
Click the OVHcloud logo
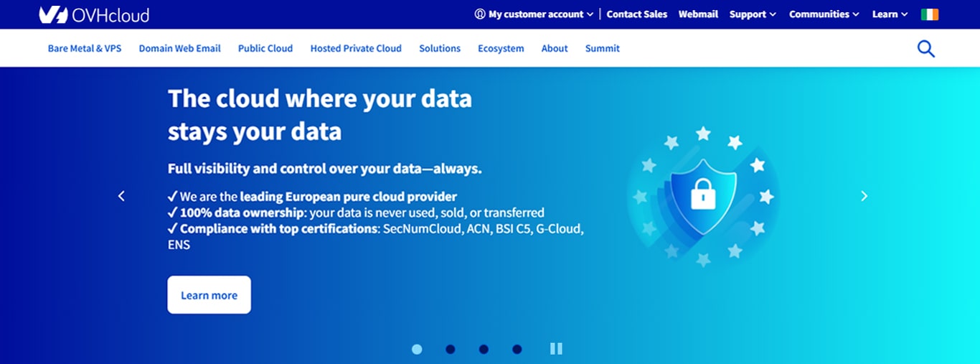(94, 14)
